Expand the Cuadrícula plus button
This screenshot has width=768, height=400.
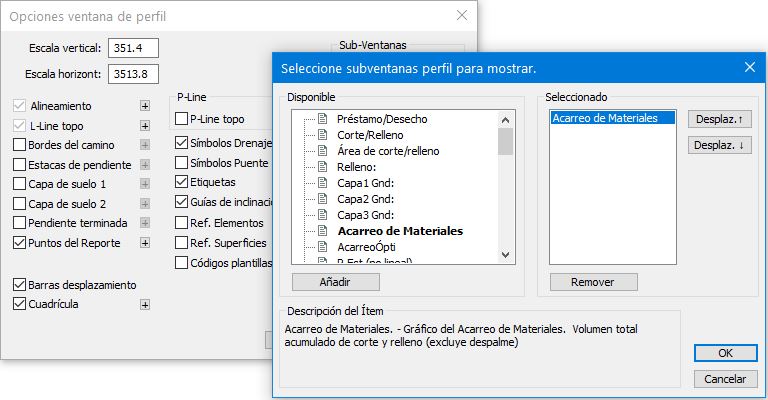pos(144,304)
